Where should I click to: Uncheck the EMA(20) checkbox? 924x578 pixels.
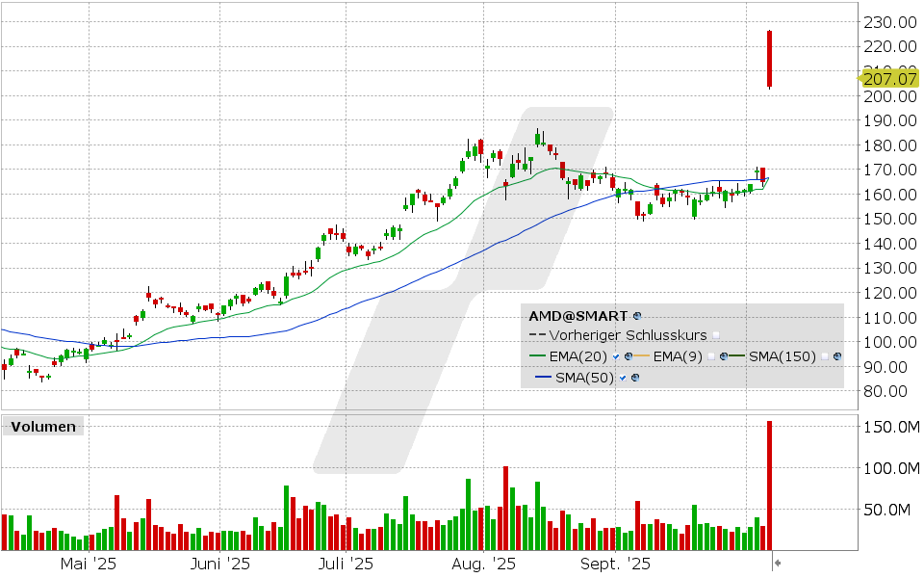(616, 356)
